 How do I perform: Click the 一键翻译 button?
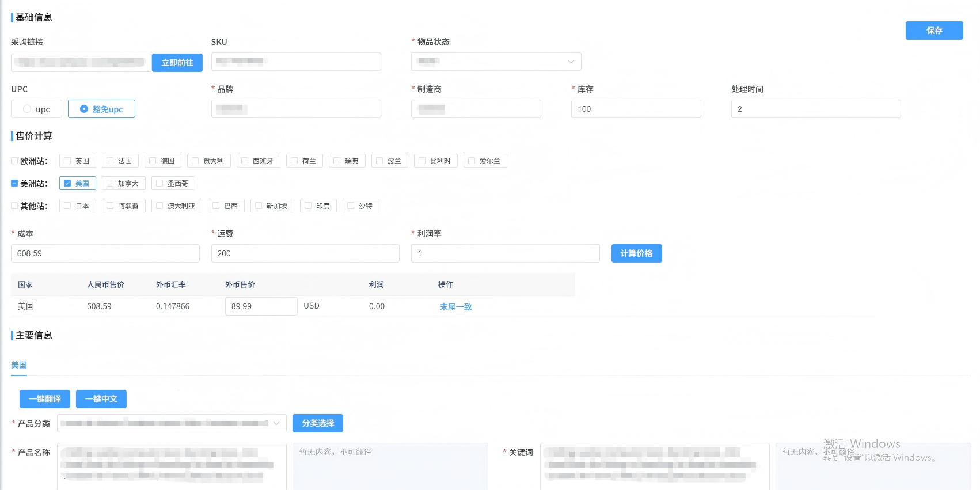pos(45,399)
